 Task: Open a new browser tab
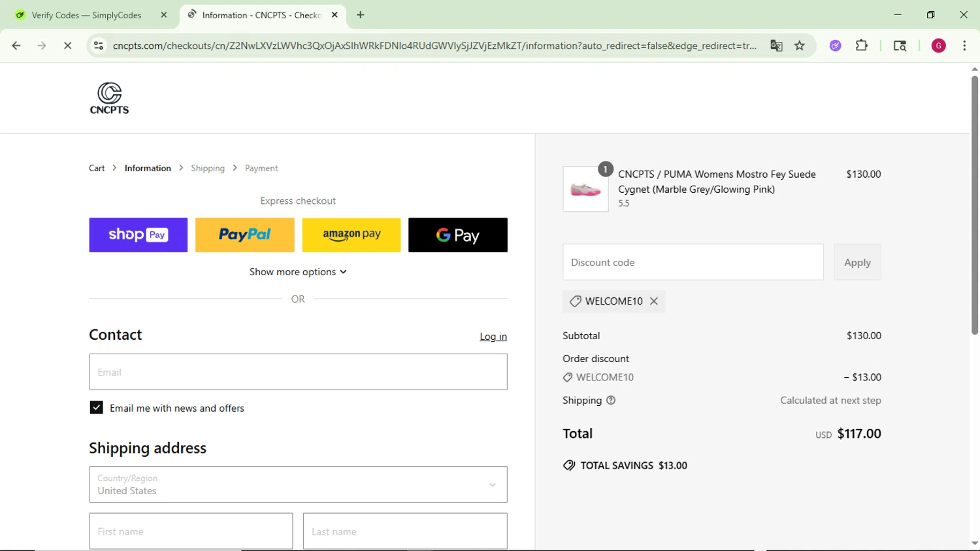(361, 15)
